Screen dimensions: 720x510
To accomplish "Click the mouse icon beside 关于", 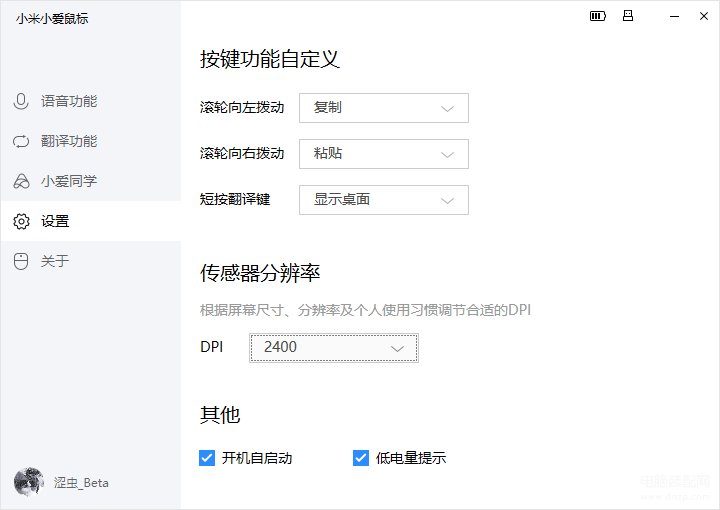I will [21, 261].
